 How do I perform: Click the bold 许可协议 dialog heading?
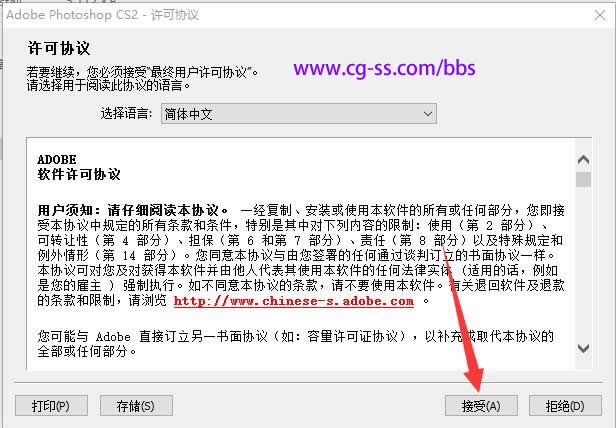(x=59, y=48)
